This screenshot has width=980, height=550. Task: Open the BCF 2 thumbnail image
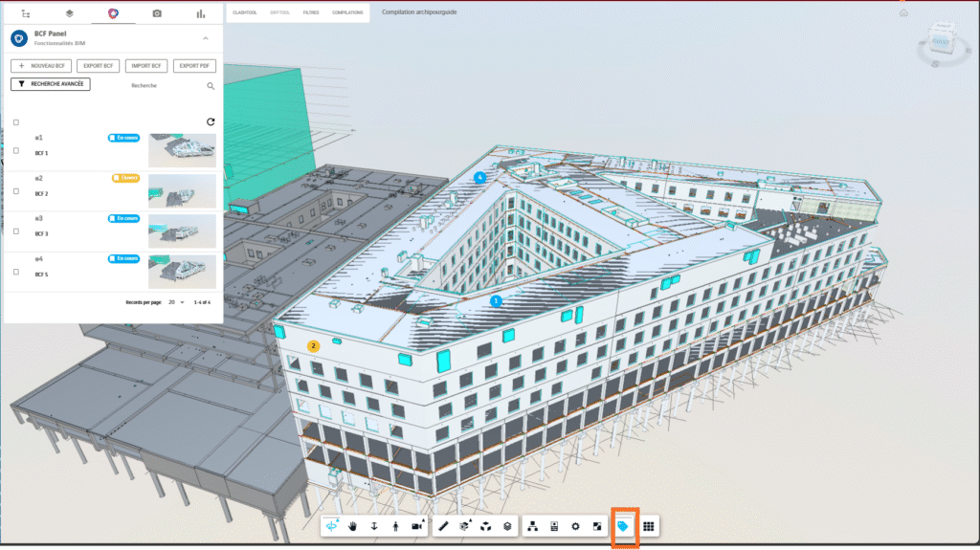182,190
